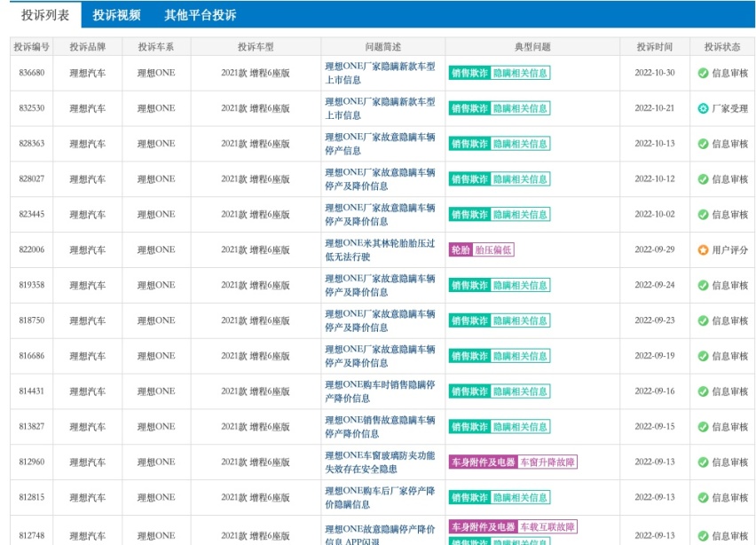This screenshot has height=545, width=756.
Task: Open the 其他平台投诉 tab
Action: click(200, 15)
